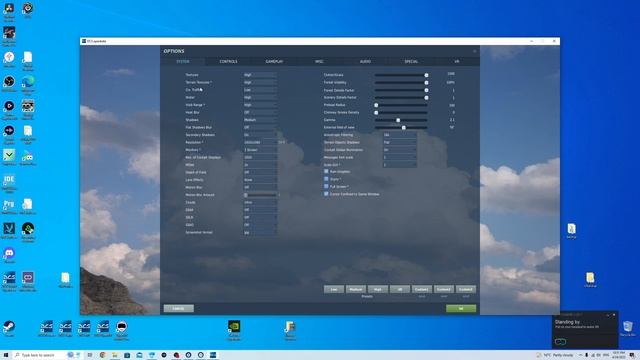Switch to the SPECIAL tab
The width and height of the screenshot is (640, 360).
[x=411, y=61]
